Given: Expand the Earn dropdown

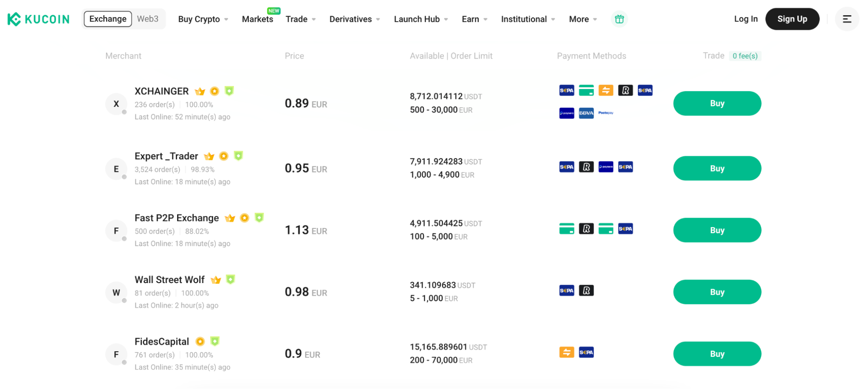Looking at the screenshot, I should (x=475, y=19).
